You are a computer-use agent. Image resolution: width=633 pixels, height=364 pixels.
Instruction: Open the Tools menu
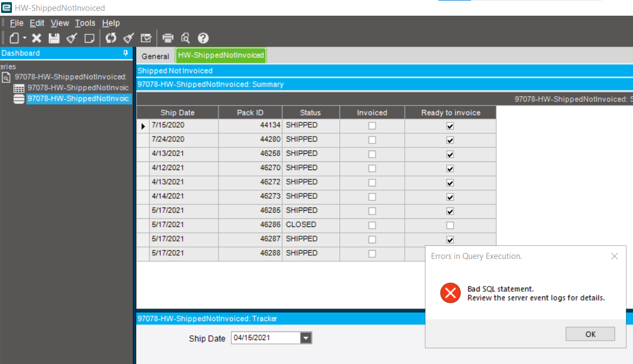(x=85, y=23)
